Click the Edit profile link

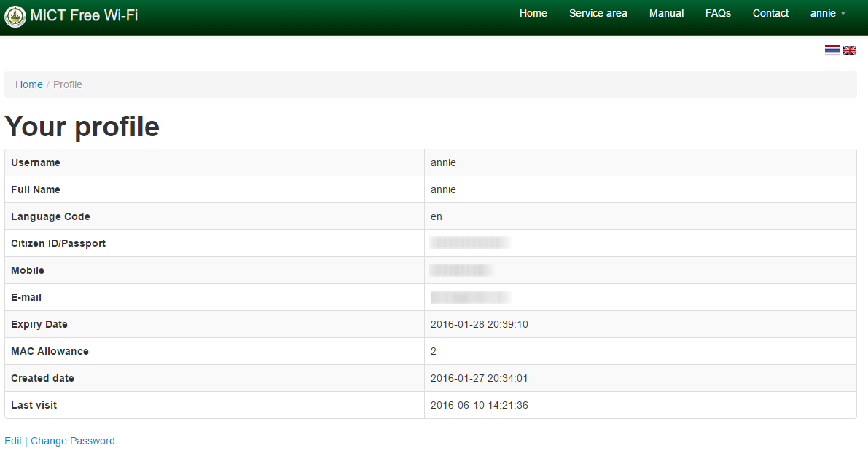13,441
